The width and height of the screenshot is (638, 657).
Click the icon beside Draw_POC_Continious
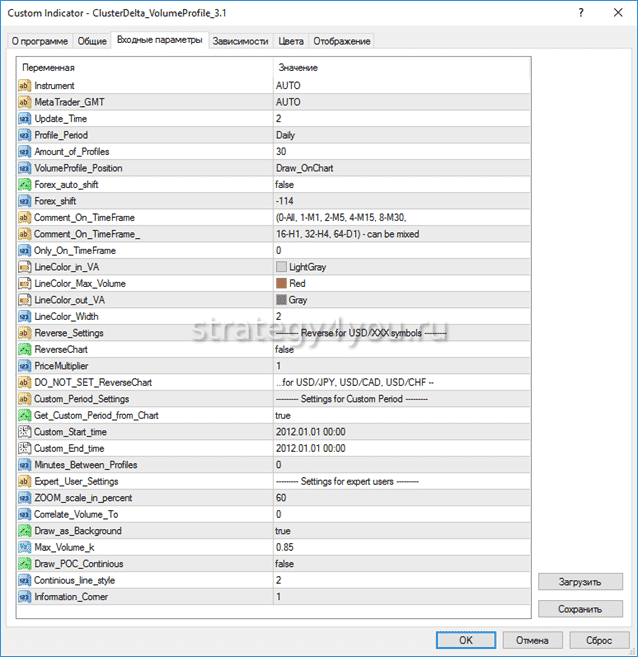[25, 564]
